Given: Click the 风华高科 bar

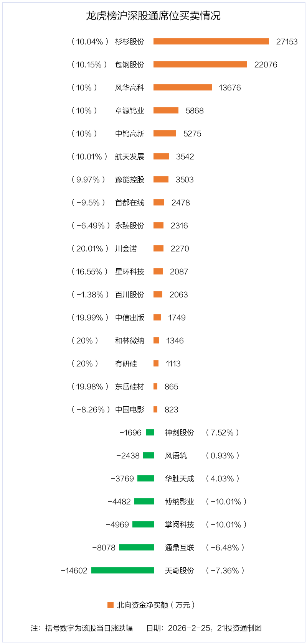Looking at the screenshot, I should 182,87.
